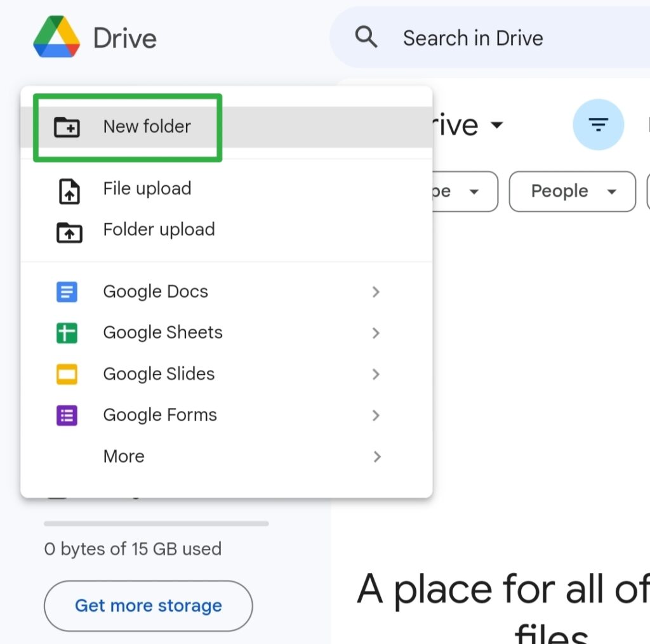Toggle the filter button in the header
The image size is (650, 644).
pyautogui.click(x=598, y=124)
